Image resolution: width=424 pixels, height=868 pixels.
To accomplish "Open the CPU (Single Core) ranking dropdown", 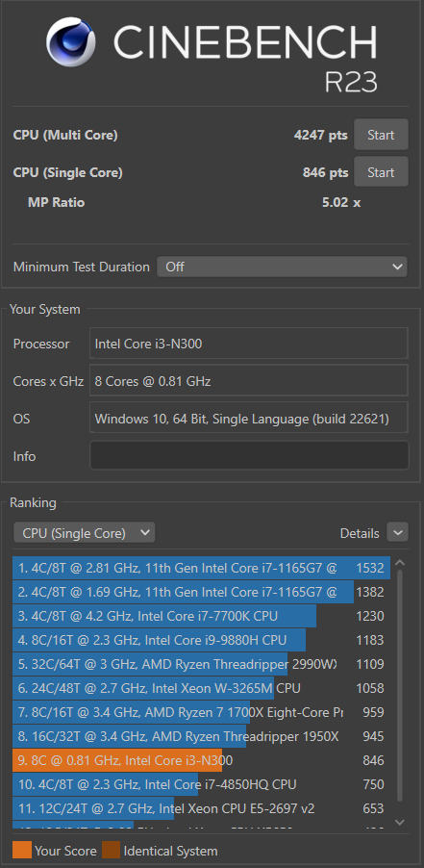I will point(84,533).
